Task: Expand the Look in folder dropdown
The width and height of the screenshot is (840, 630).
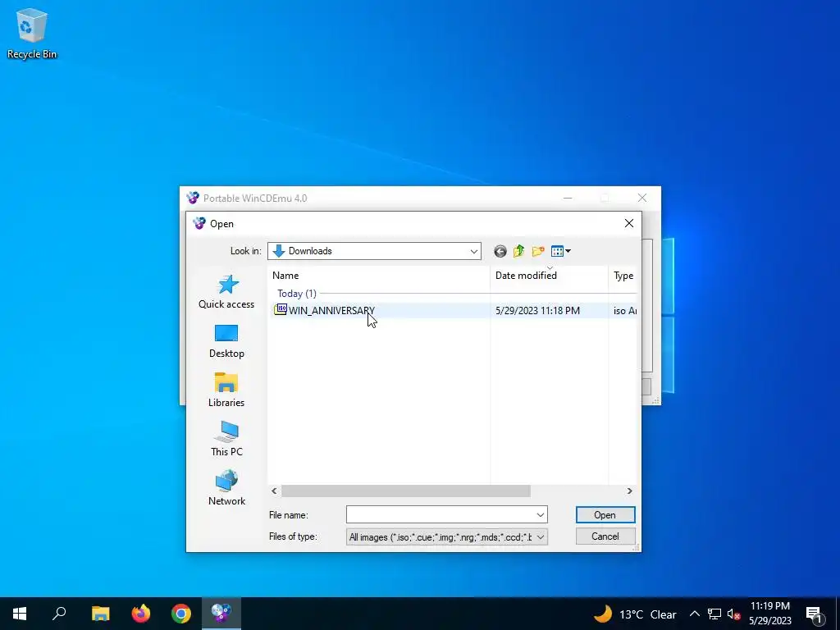Action: click(x=474, y=251)
